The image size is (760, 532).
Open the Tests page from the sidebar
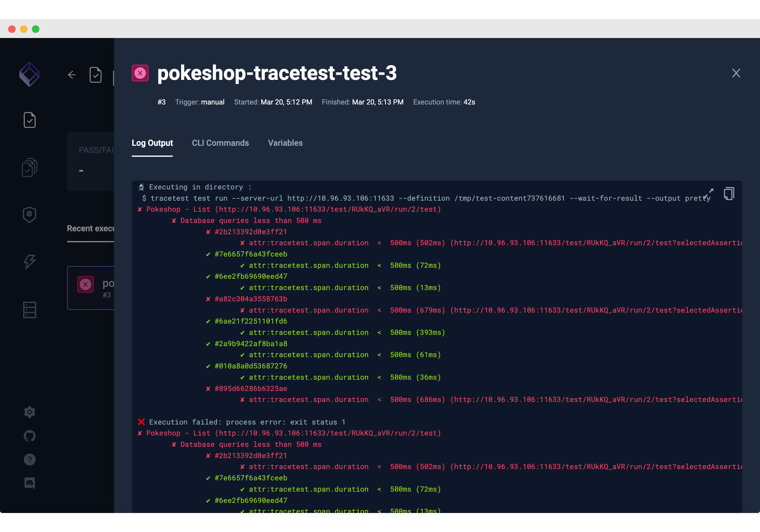click(x=29, y=120)
